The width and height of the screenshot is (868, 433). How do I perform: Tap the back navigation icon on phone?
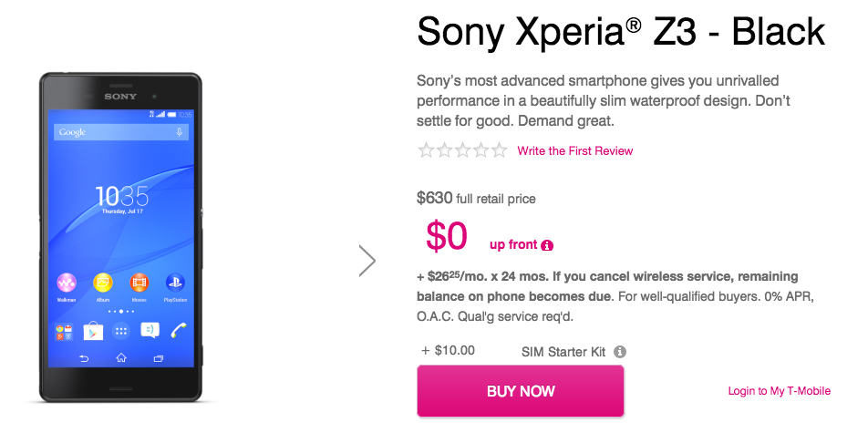[85, 358]
